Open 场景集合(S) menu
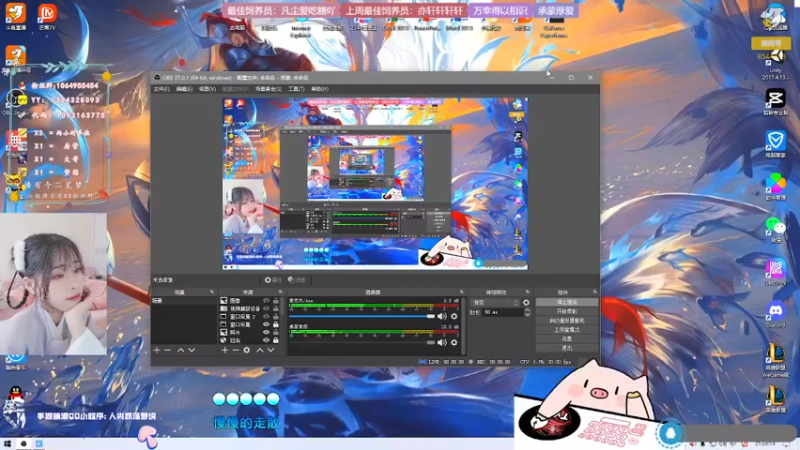The width and height of the screenshot is (800, 450). coord(268,89)
